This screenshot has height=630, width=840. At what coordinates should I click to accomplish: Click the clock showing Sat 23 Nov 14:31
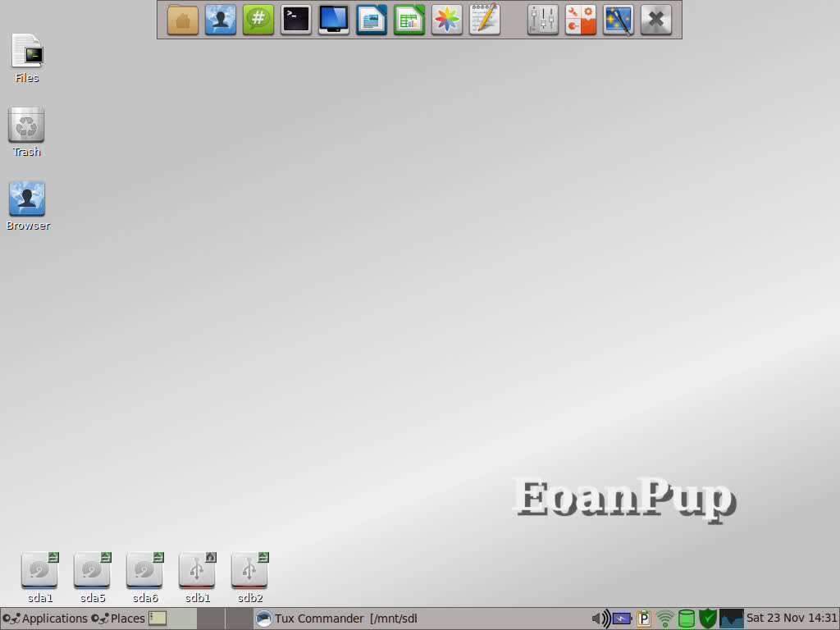pyautogui.click(x=792, y=619)
